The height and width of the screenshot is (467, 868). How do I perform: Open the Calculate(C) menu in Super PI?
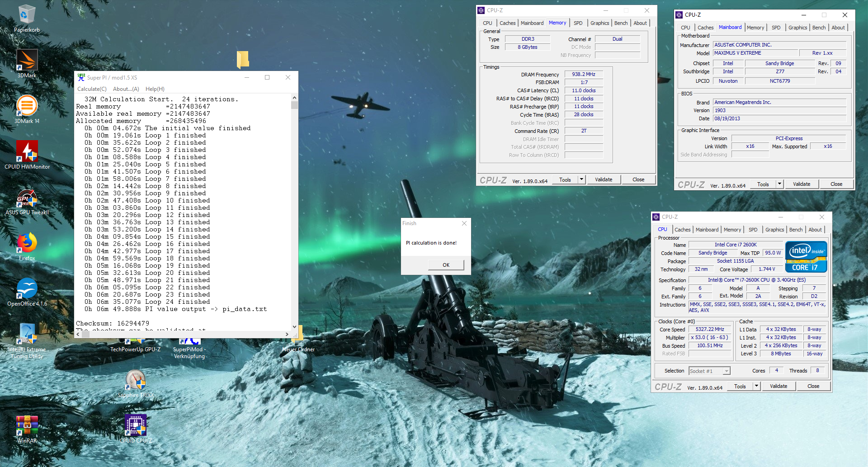92,89
